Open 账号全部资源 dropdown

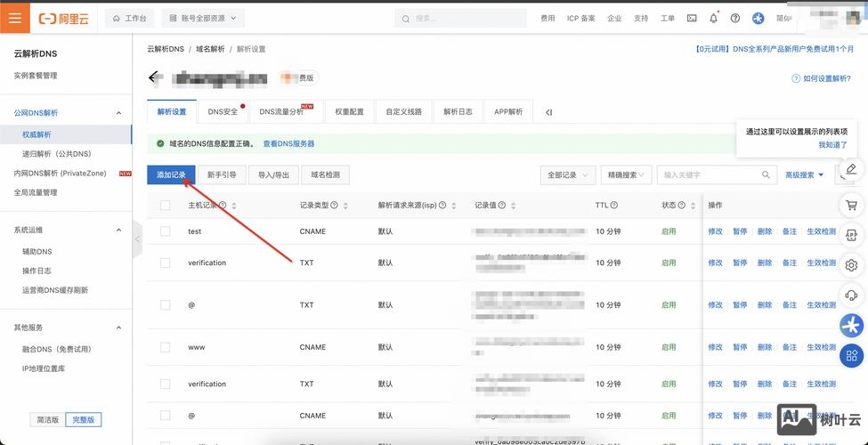(203, 19)
